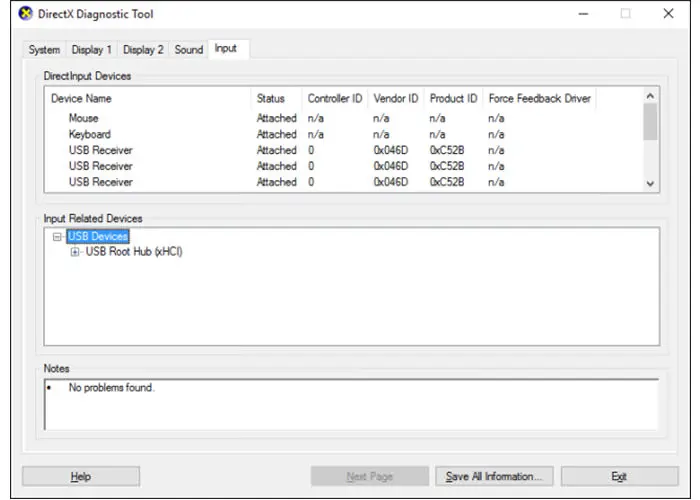This screenshot has height=500, width=700.
Task: Click the Status column header
Action: tap(278, 98)
